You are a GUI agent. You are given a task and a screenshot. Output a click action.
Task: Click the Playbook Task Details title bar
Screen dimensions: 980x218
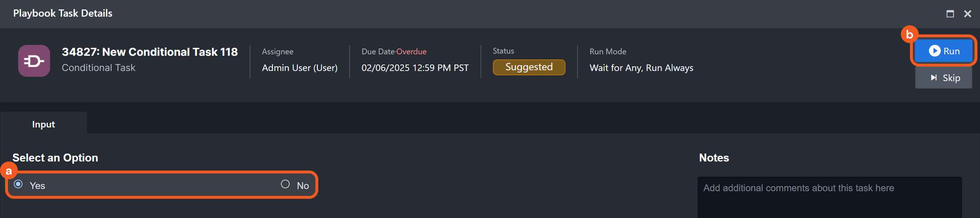tap(62, 13)
